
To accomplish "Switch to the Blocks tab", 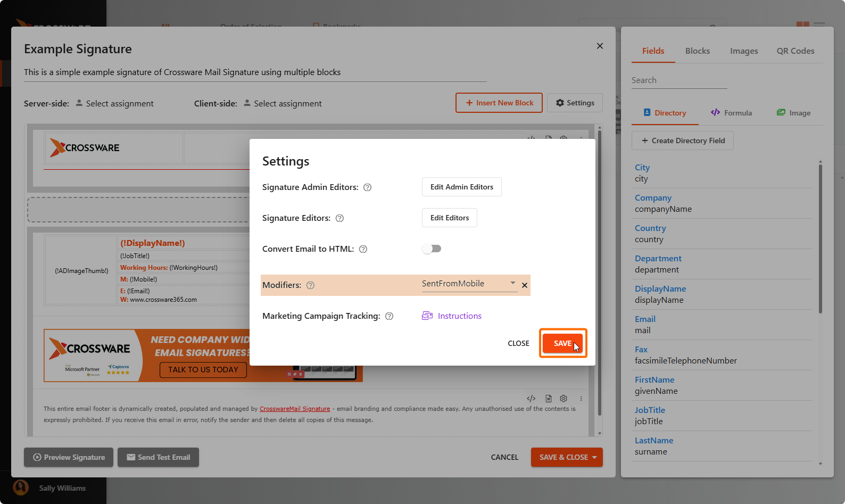I will click(x=697, y=51).
